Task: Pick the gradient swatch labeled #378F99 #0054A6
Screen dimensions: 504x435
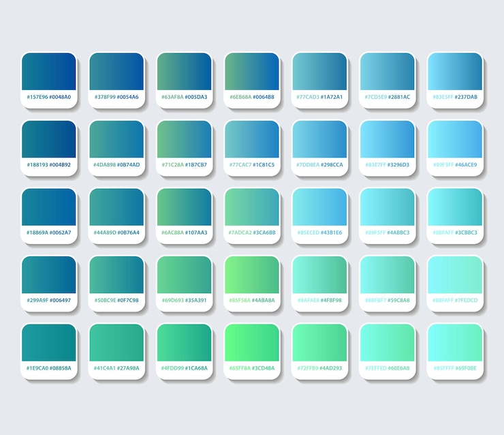Action: click(116, 72)
